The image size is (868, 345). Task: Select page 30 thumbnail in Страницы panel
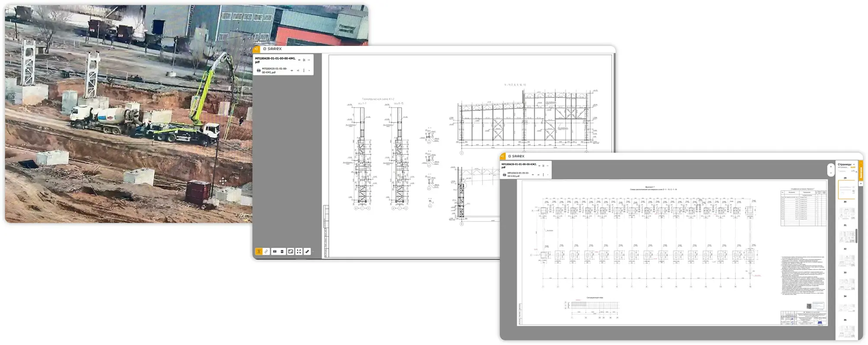coord(846,189)
